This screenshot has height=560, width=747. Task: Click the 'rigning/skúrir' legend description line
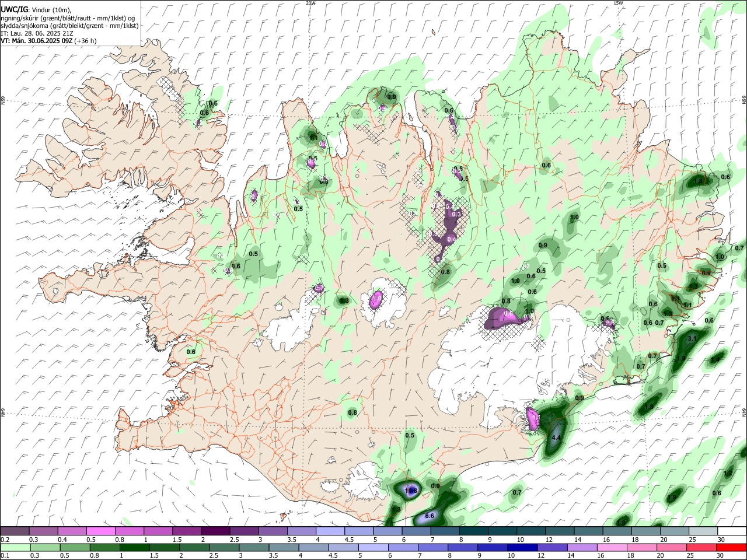(68, 18)
